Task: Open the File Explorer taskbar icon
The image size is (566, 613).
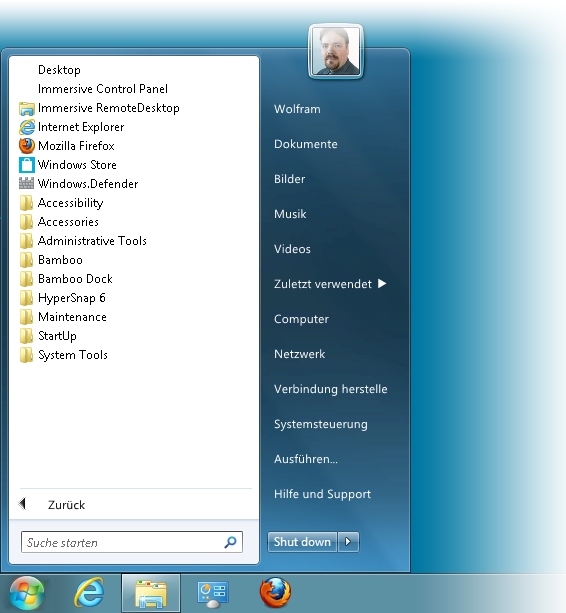Action: pyautogui.click(x=151, y=593)
